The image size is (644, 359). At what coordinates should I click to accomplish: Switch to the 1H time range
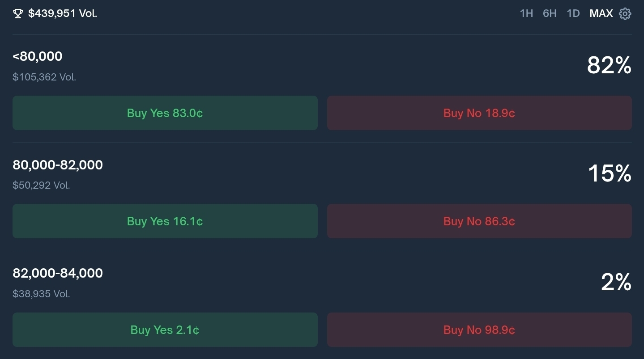(x=526, y=13)
